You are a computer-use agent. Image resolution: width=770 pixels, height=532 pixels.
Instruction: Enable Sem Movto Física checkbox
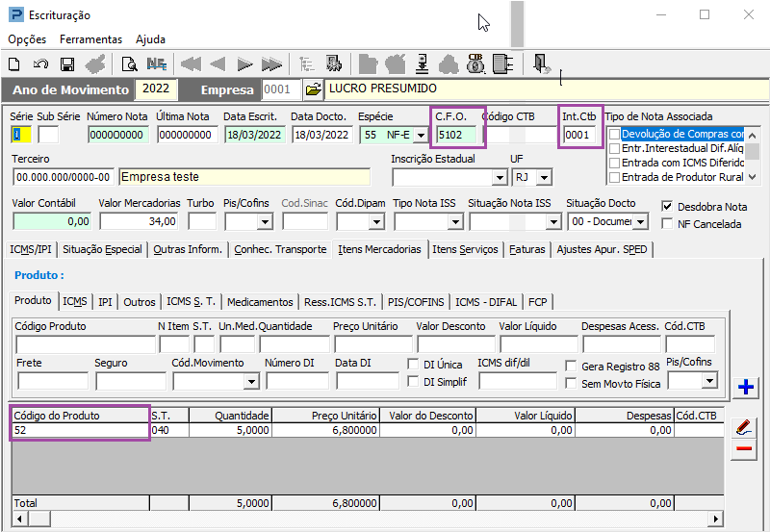571,383
